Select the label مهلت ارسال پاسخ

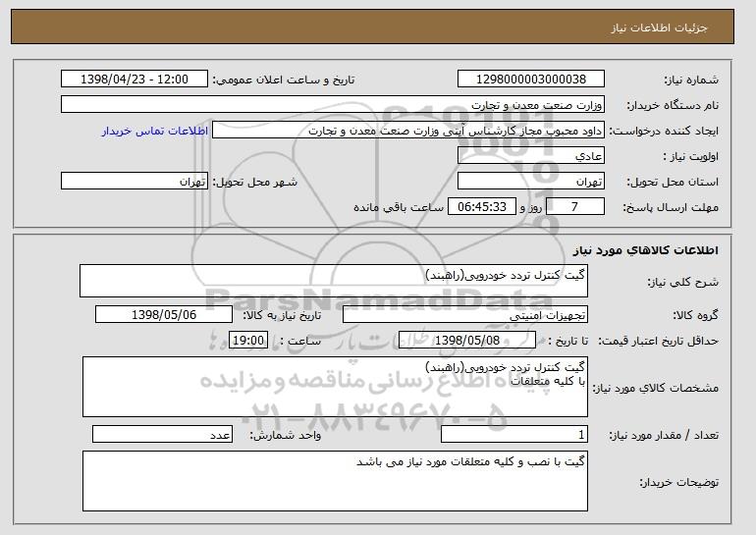671,208
